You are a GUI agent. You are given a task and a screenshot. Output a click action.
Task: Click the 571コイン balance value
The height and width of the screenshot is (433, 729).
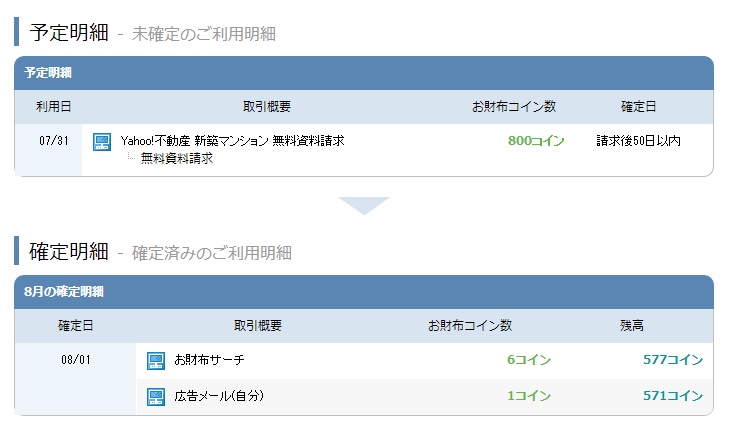pos(673,396)
